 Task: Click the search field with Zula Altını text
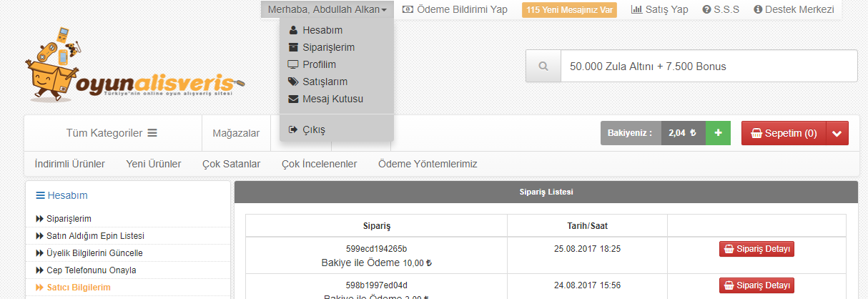point(709,66)
